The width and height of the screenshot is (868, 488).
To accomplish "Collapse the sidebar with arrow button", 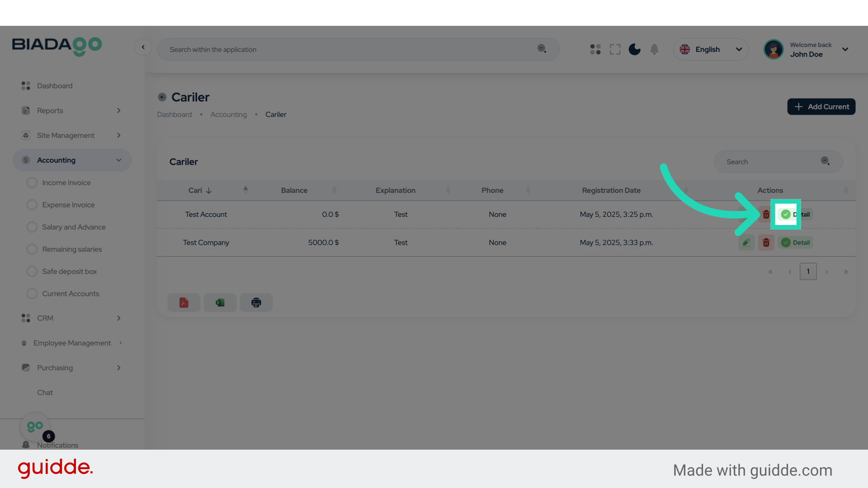I will pos(143,47).
